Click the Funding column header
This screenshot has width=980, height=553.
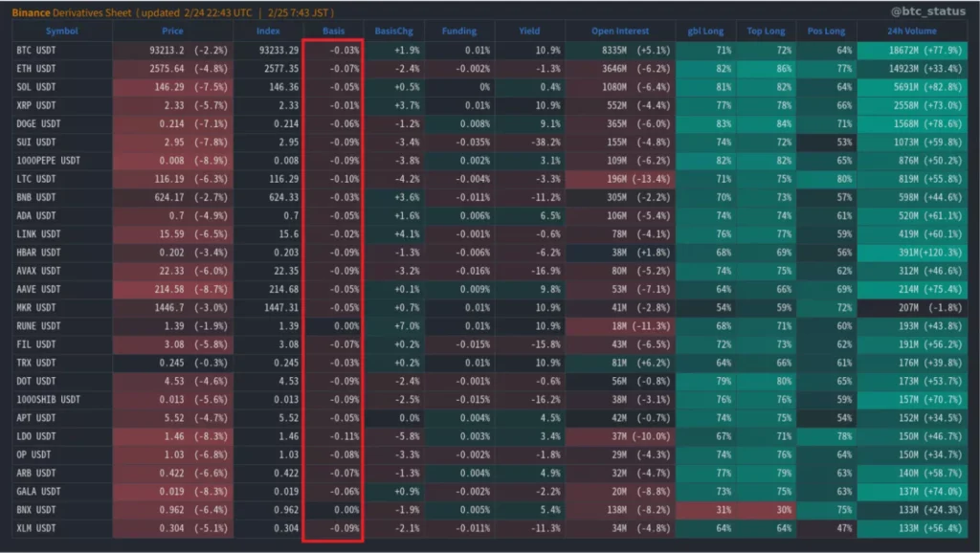[459, 31]
